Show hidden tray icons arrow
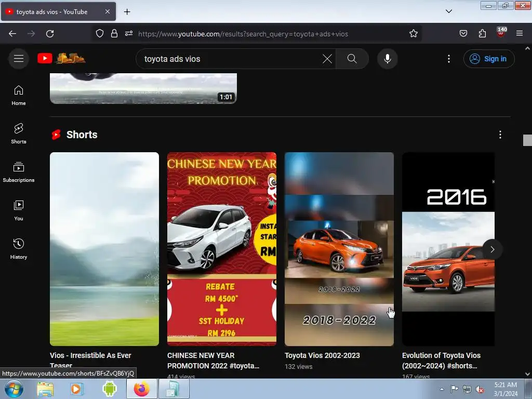Viewport: 532px width, 399px height. tap(442, 389)
